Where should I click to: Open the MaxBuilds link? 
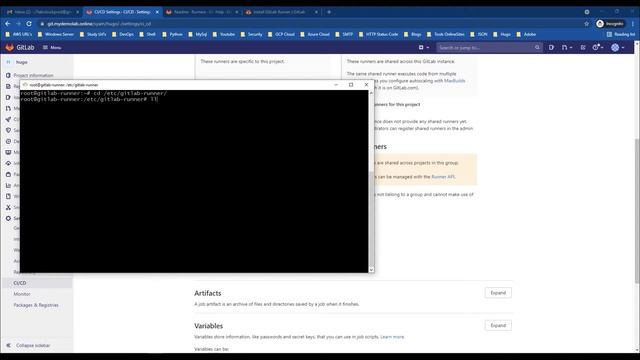click(x=454, y=81)
